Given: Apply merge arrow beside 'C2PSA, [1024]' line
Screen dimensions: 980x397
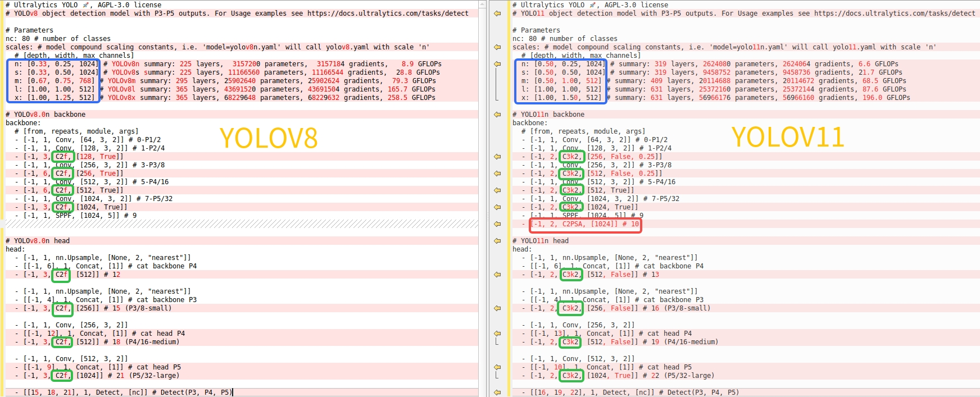Looking at the screenshot, I should click(497, 224).
